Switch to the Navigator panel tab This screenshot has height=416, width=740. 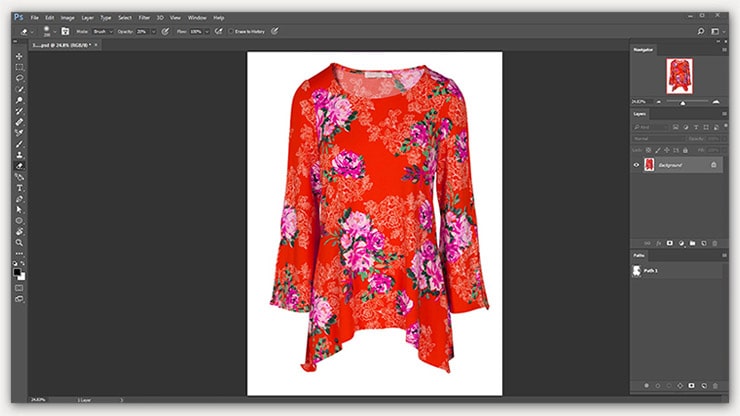pos(643,50)
